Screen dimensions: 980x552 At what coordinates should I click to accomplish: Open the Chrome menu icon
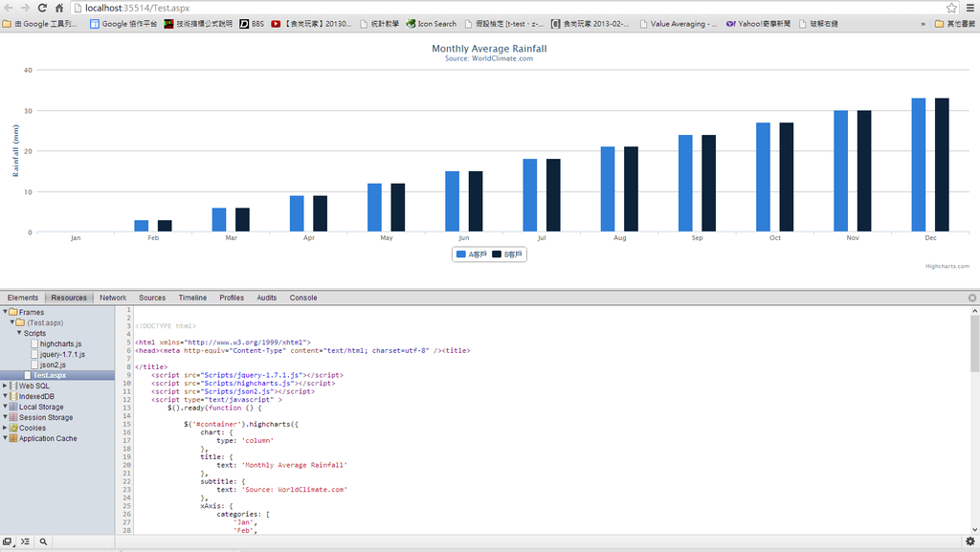coord(969,8)
